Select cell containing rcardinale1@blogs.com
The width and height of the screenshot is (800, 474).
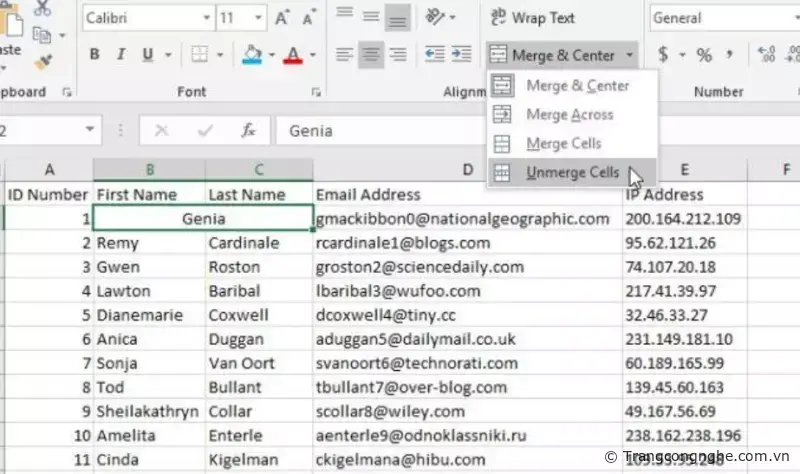[402, 243]
